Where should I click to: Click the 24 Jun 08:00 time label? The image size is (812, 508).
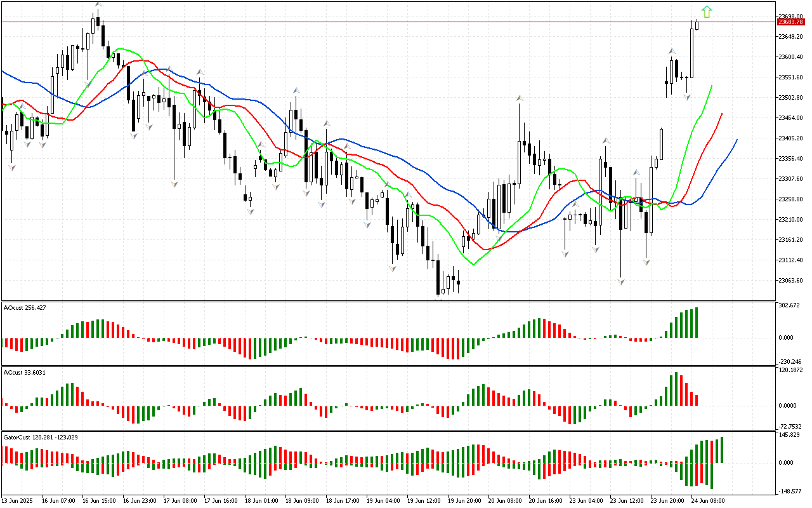coord(708,501)
